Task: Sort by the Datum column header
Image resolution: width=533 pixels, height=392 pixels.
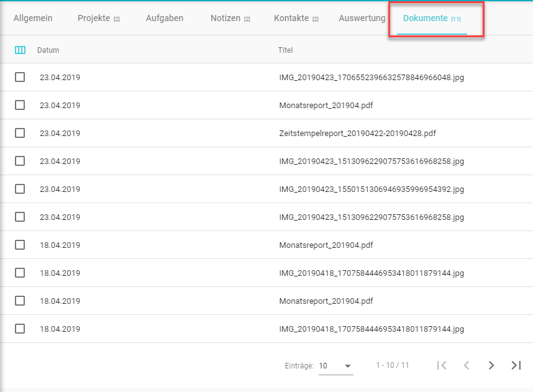Action: 48,50
